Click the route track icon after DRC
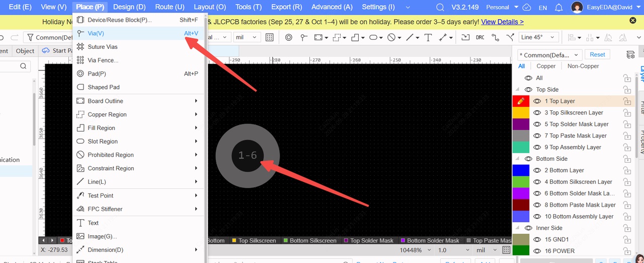This screenshot has width=644, height=263. (496, 37)
